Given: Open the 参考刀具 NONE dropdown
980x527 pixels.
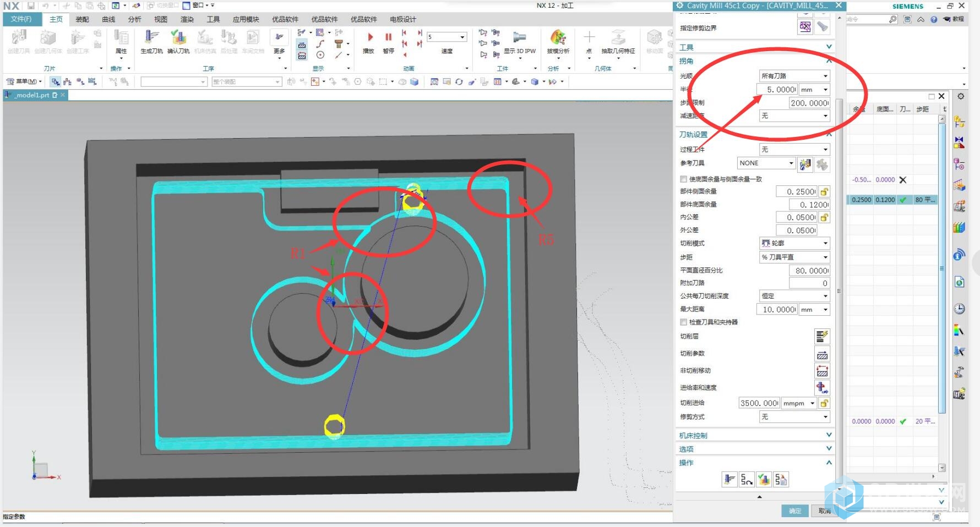Looking at the screenshot, I should tap(766, 163).
